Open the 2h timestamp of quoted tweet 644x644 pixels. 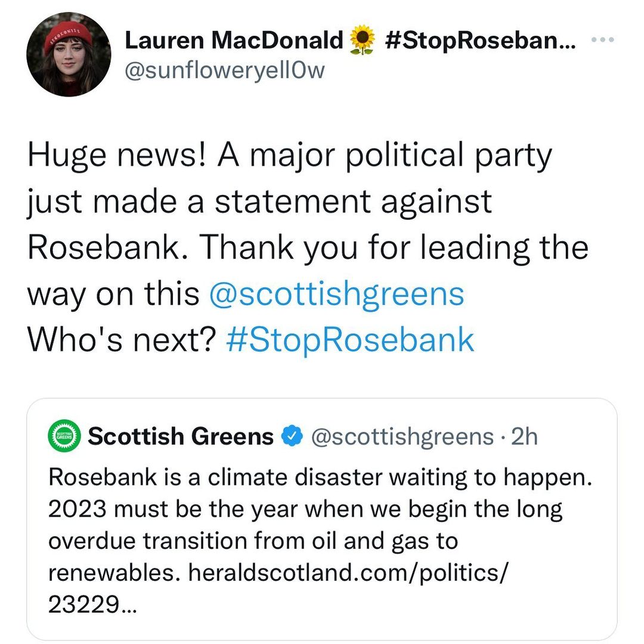525,436
